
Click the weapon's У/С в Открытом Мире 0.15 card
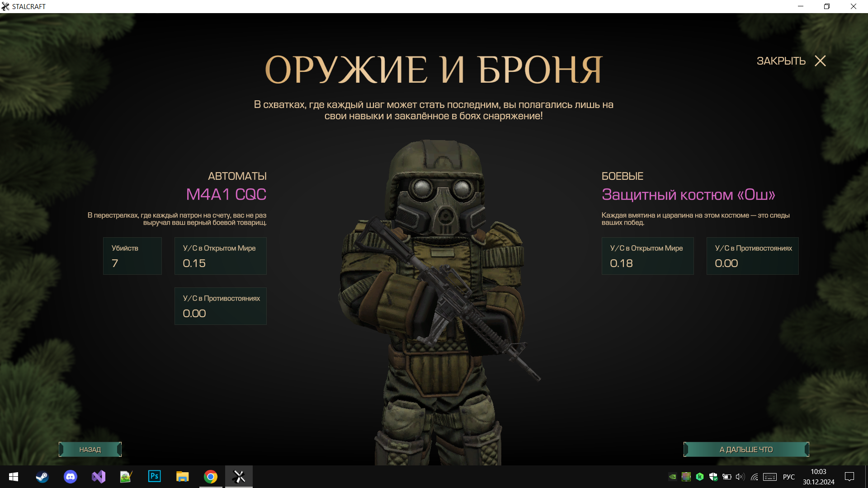coord(221,256)
